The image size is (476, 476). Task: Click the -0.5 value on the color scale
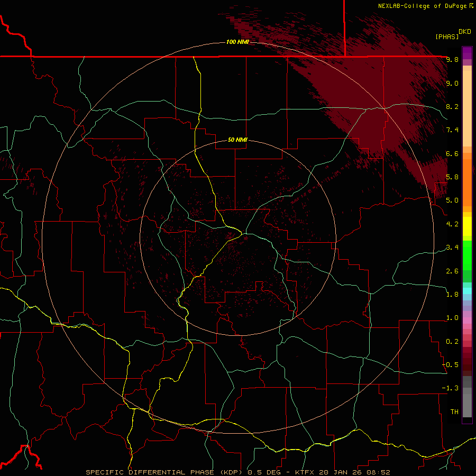pyautogui.click(x=450, y=365)
